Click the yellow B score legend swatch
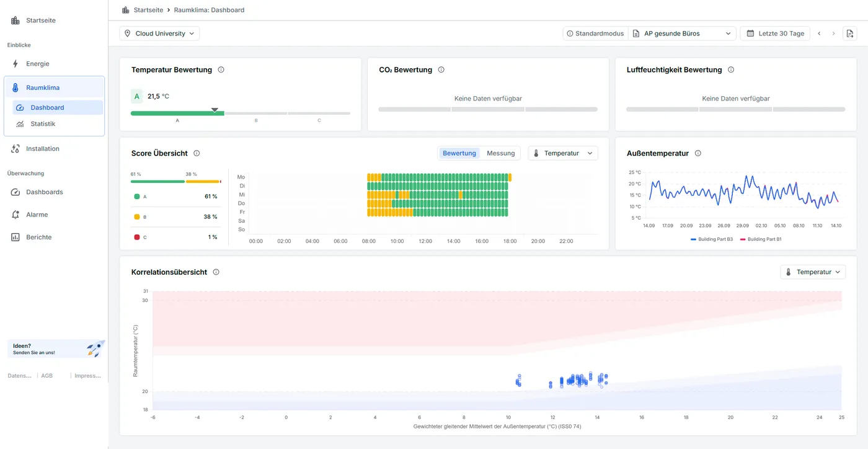868x449 pixels. [136, 217]
